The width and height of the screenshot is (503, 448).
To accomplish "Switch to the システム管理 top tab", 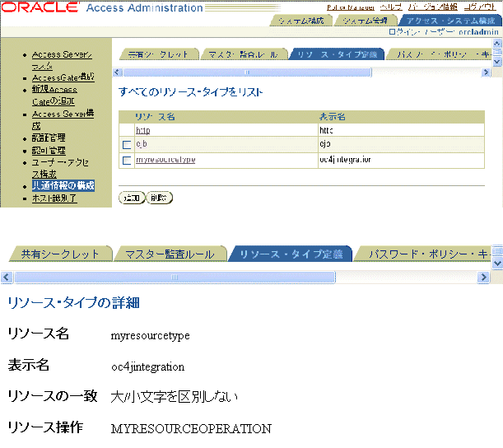I will pos(365,21).
